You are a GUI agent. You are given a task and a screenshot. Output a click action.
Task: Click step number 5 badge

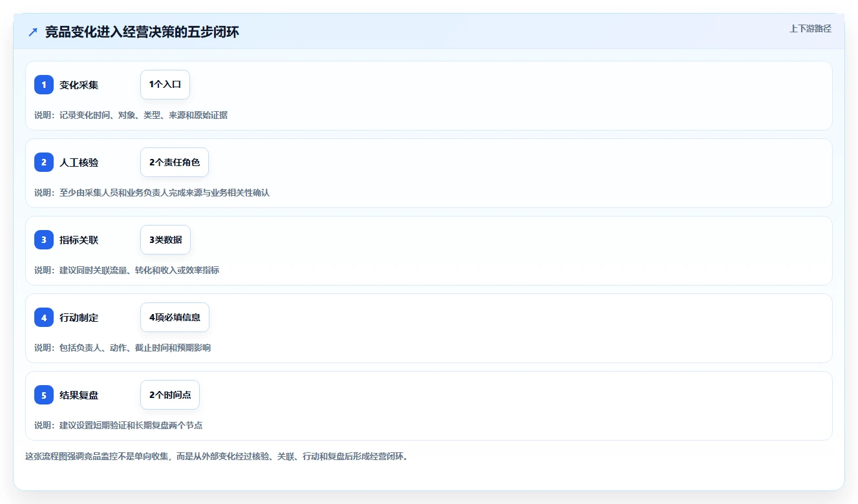[x=44, y=395]
